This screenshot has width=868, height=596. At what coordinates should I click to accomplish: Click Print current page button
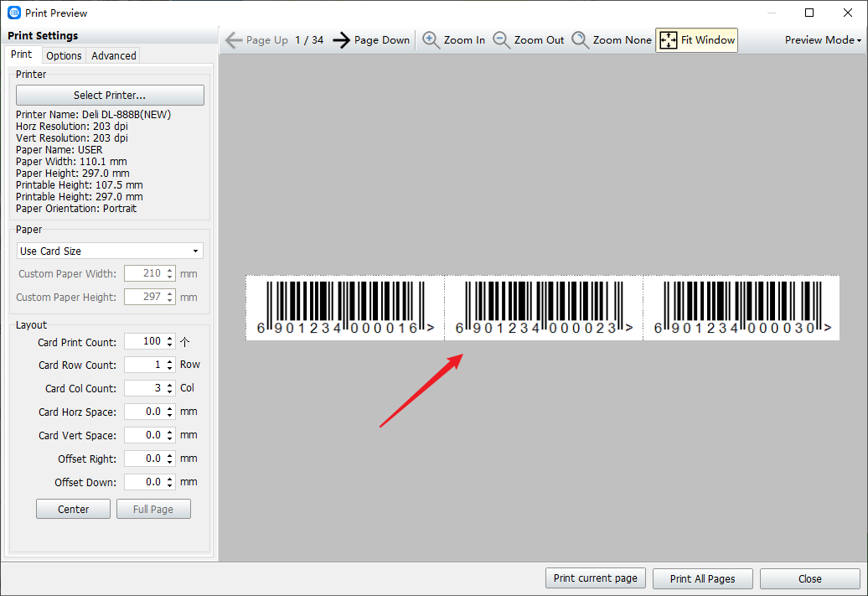pos(595,578)
